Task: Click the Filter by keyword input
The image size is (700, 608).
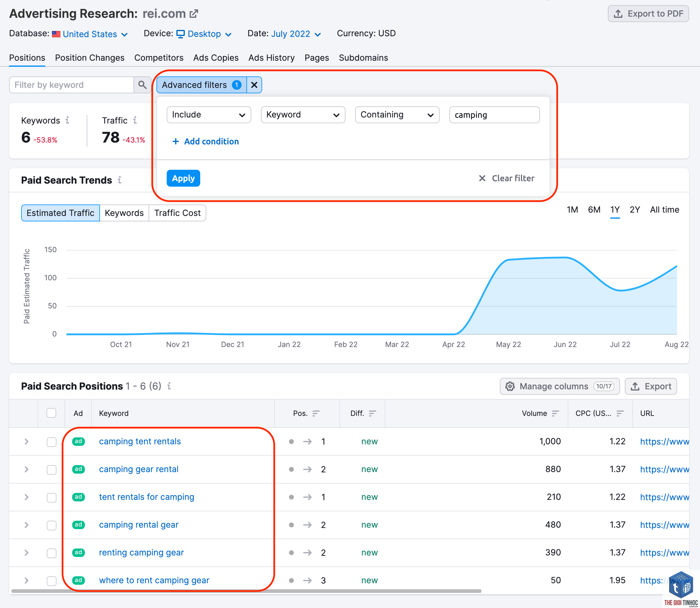Action: [x=71, y=85]
